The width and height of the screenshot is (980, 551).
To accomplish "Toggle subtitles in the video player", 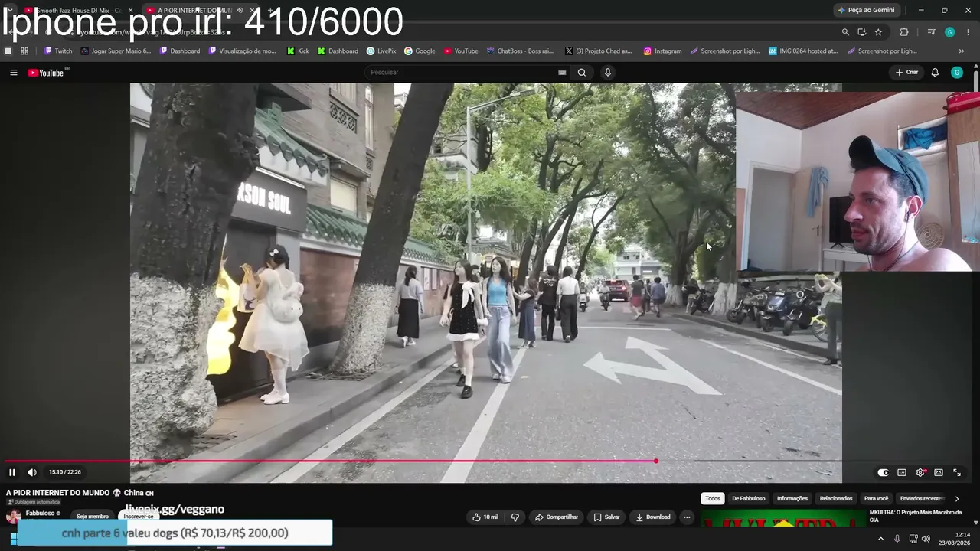I will (x=902, y=472).
